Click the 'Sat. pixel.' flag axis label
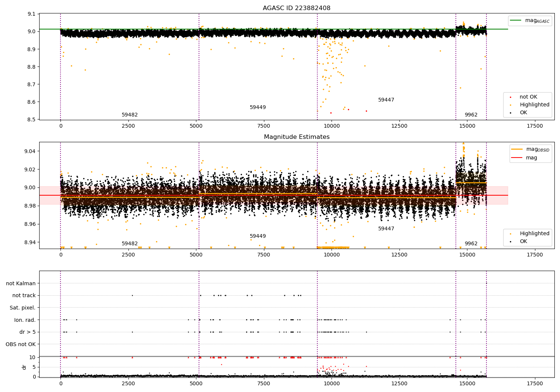 (23, 308)
